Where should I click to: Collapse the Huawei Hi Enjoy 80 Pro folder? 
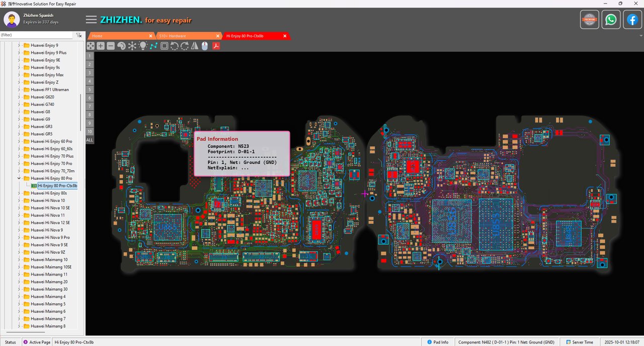[x=19, y=178]
